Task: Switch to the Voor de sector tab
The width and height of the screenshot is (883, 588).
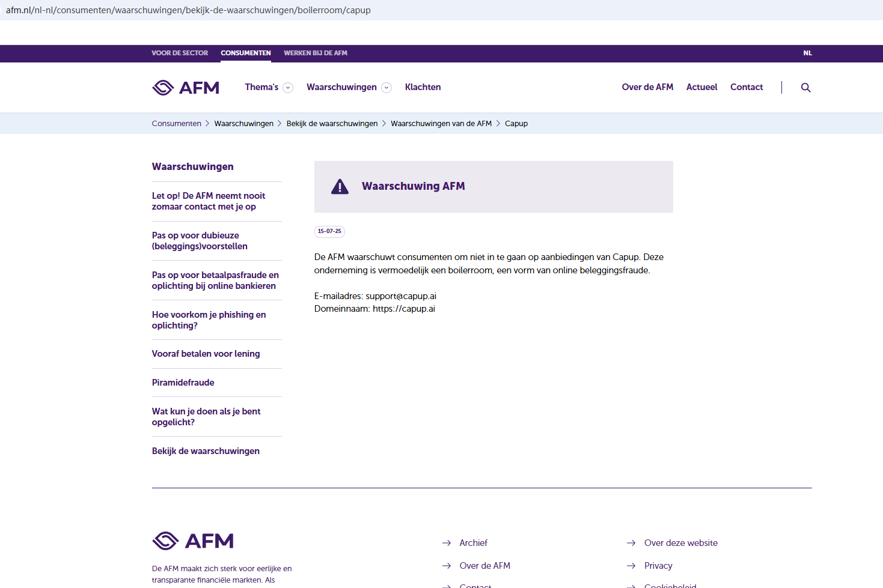Action: 180,53
